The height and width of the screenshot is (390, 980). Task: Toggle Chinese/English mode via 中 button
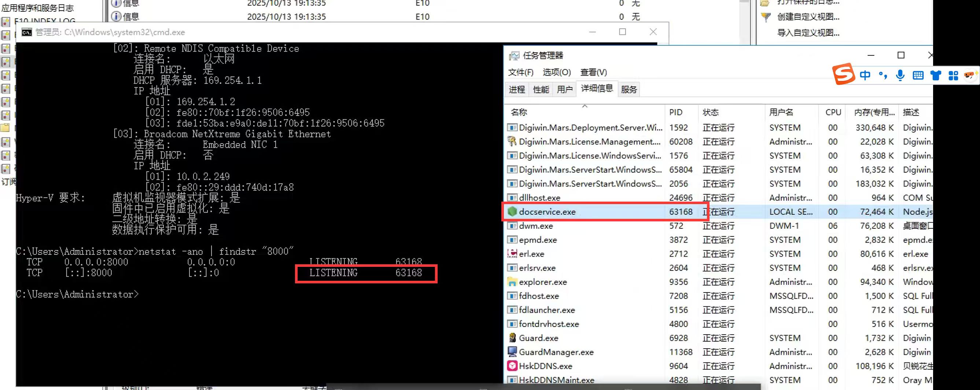pyautogui.click(x=865, y=76)
